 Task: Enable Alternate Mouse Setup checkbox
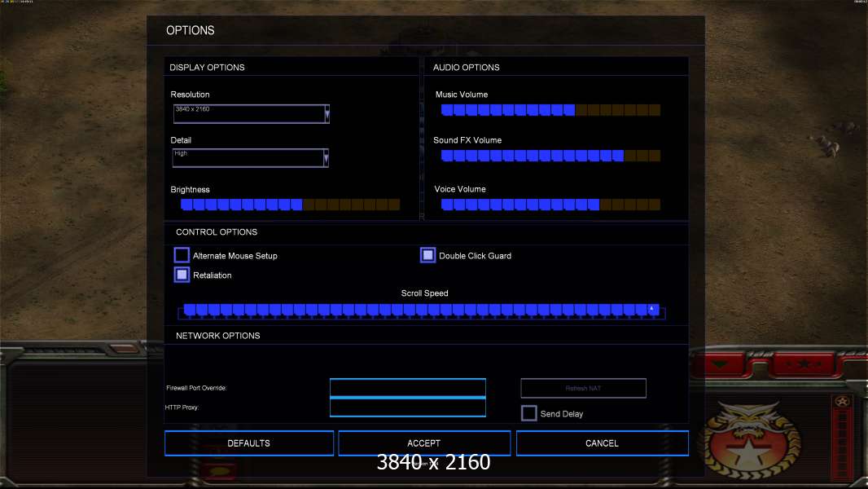(x=182, y=255)
